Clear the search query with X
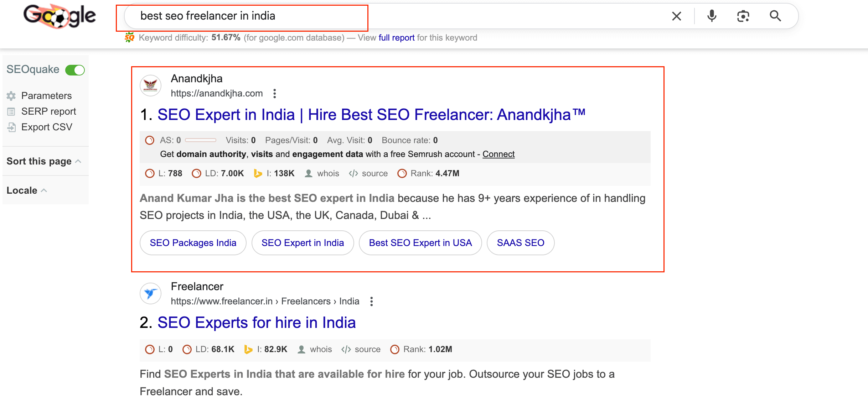 click(x=676, y=16)
